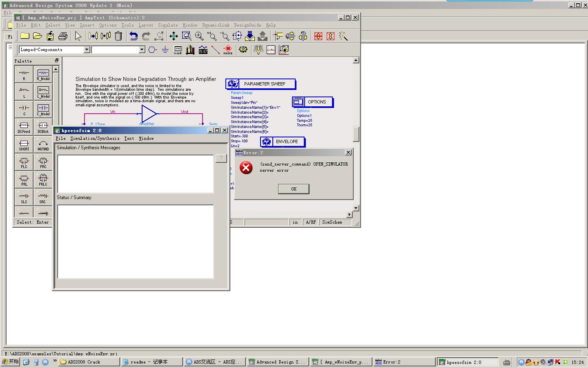This screenshot has height=368, width=588.
Task: Open the Insert menu
Action: coord(87,25)
